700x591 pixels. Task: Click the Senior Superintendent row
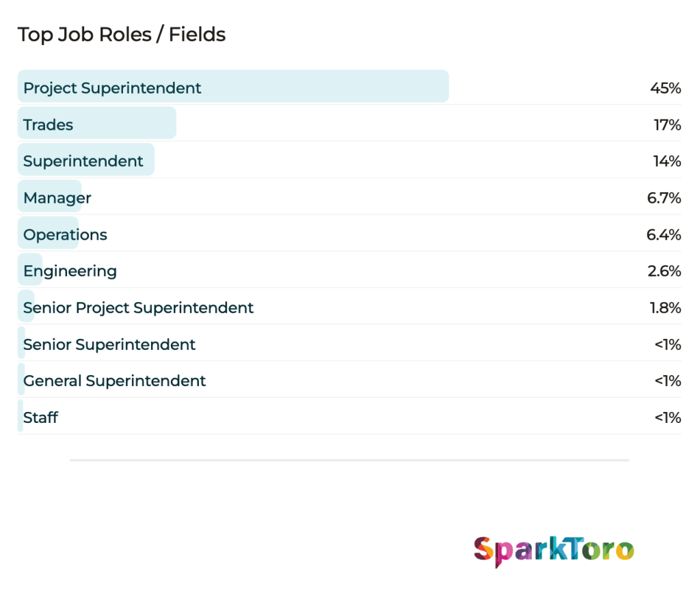pyautogui.click(x=349, y=343)
